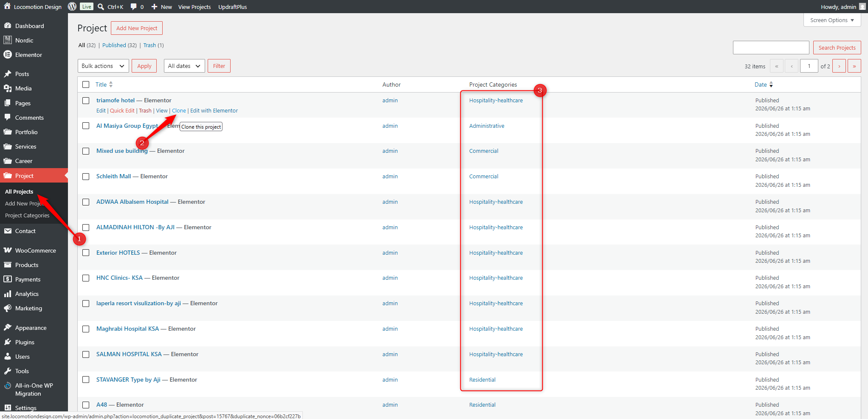This screenshot has width=868, height=419.
Task: Expand Screen Options panel
Action: (832, 20)
